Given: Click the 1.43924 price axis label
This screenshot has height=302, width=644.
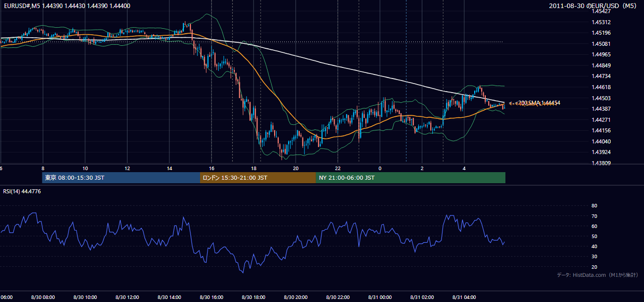Looking at the screenshot, I should point(601,152).
